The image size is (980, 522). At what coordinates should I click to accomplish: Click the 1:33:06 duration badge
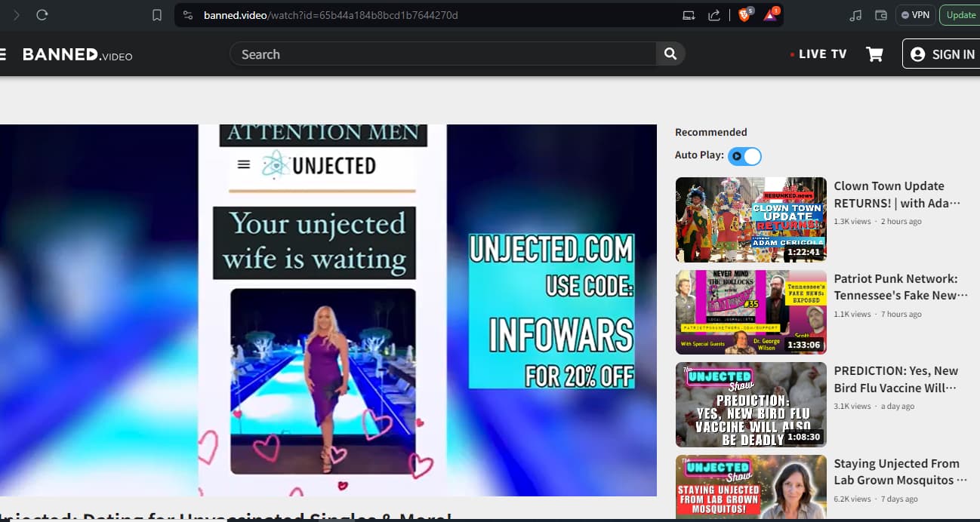(803, 345)
